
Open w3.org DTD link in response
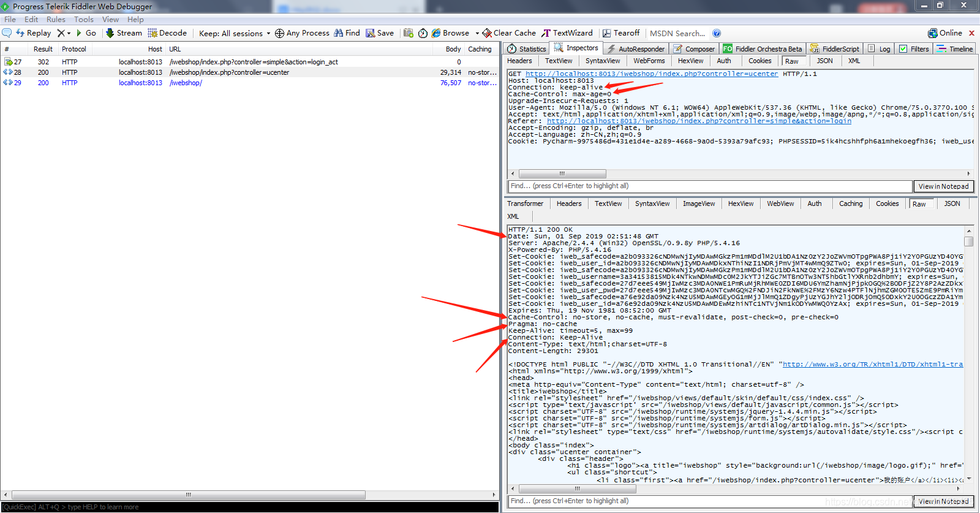coord(873,364)
